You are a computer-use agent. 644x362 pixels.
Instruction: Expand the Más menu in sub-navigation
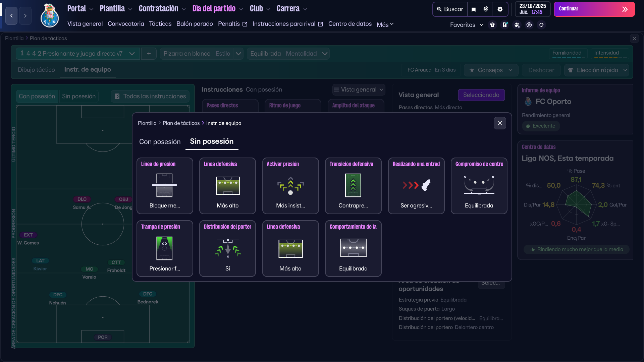[385, 24]
